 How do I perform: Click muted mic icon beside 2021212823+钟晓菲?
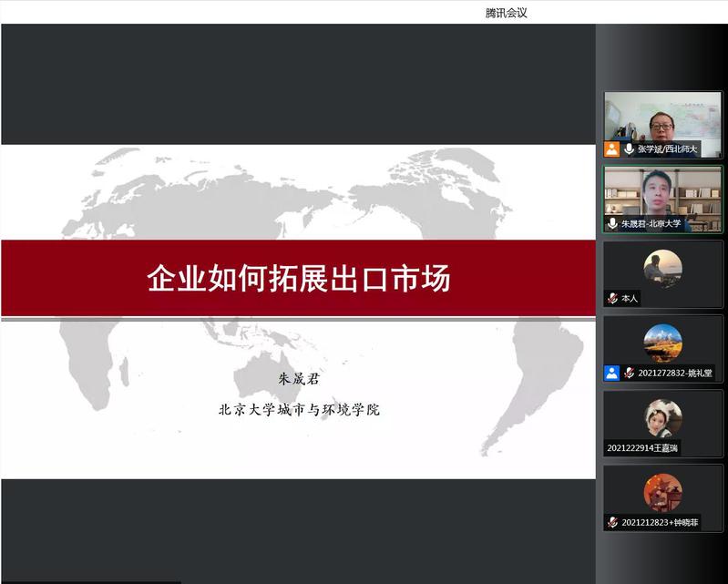tap(612, 522)
